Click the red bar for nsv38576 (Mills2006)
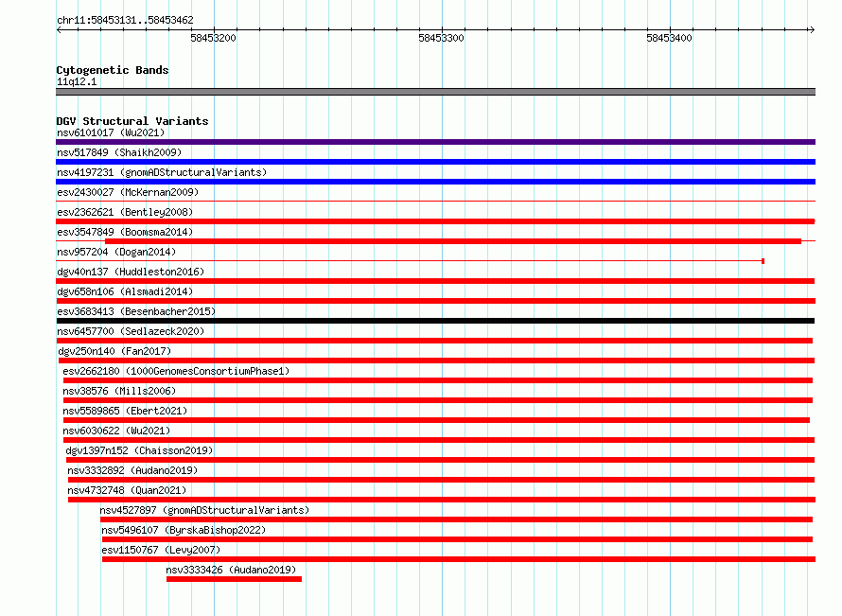The width and height of the screenshot is (842, 616). click(x=438, y=400)
